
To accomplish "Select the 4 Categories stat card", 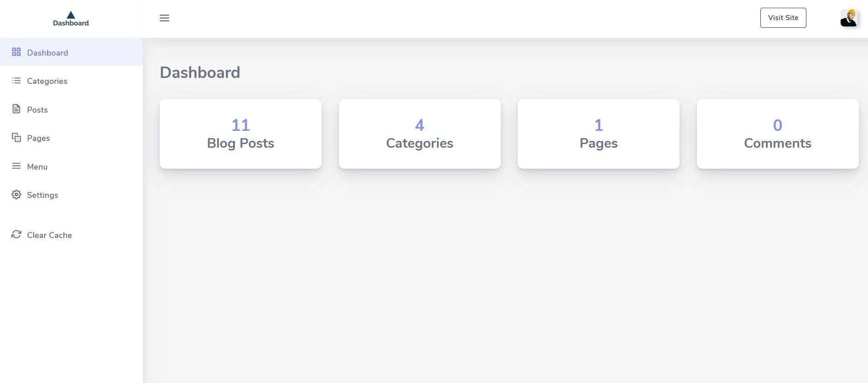I will coord(420,134).
